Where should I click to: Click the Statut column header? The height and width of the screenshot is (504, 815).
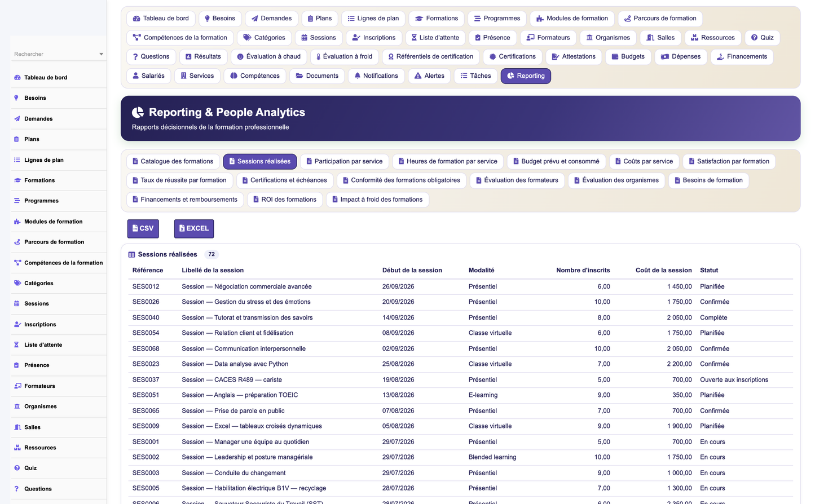[709, 271]
